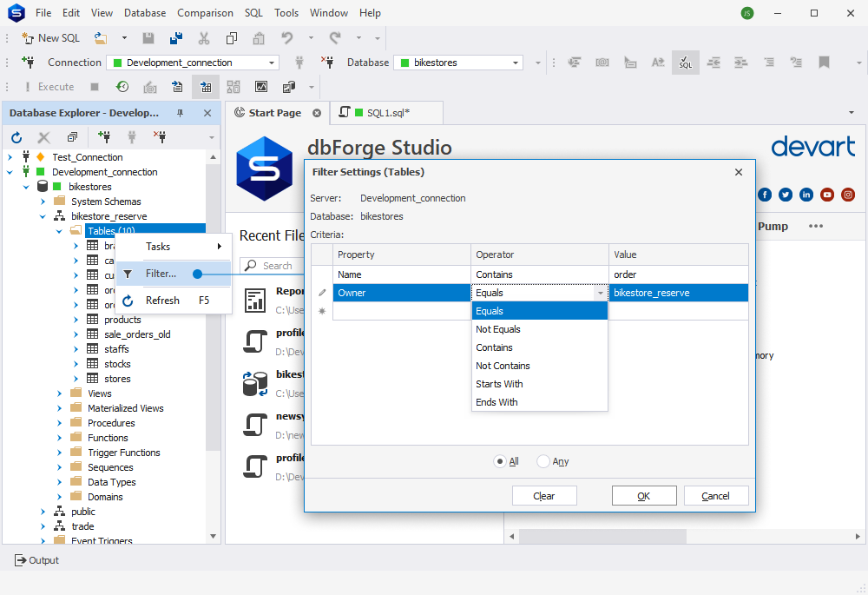This screenshot has width=868, height=595.
Task: Switch to the Start Page tab
Action: click(278, 113)
